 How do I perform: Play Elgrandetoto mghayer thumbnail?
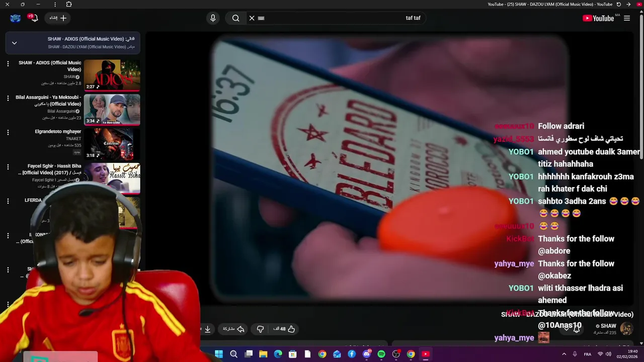point(112,144)
